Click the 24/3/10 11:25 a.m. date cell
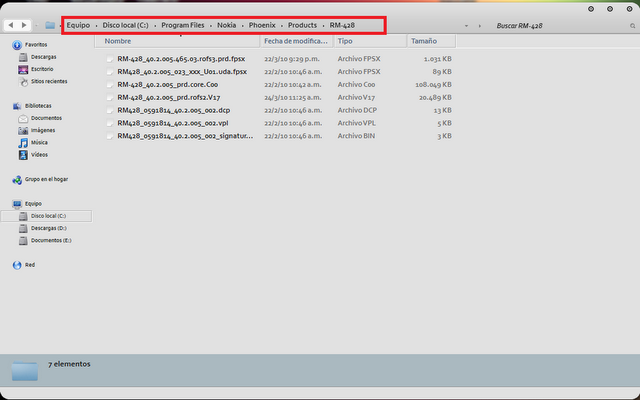The image size is (640, 400). (x=293, y=98)
